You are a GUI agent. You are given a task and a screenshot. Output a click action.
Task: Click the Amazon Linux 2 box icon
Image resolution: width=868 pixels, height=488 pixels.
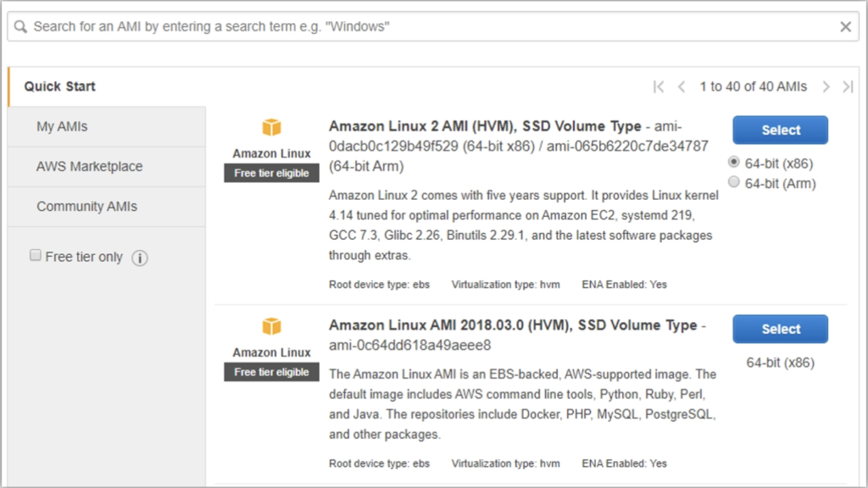(271, 127)
